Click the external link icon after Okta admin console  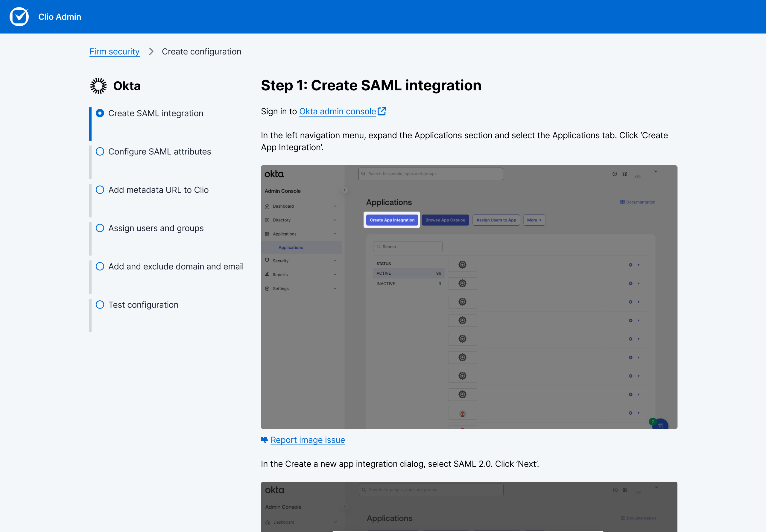[382, 111]
